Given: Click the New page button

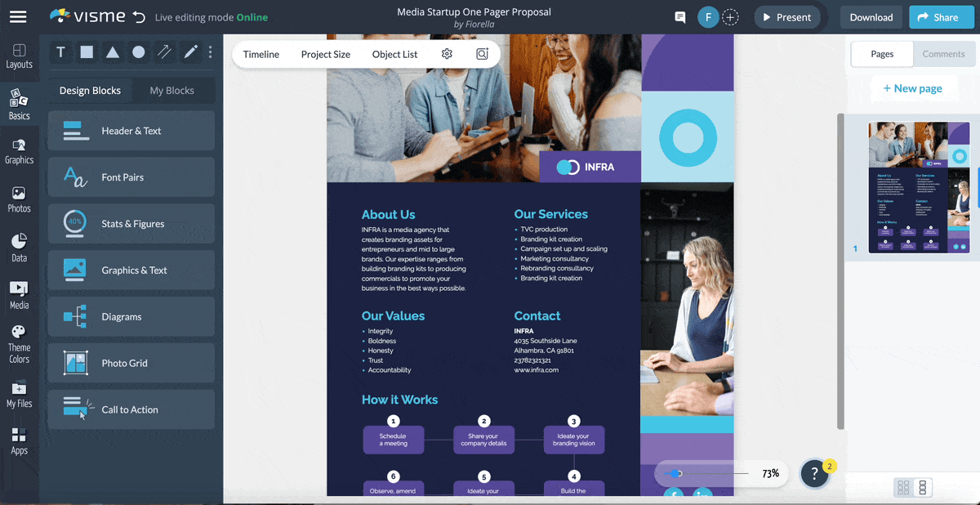Looking at the screenshot, I should click(913, 87).
